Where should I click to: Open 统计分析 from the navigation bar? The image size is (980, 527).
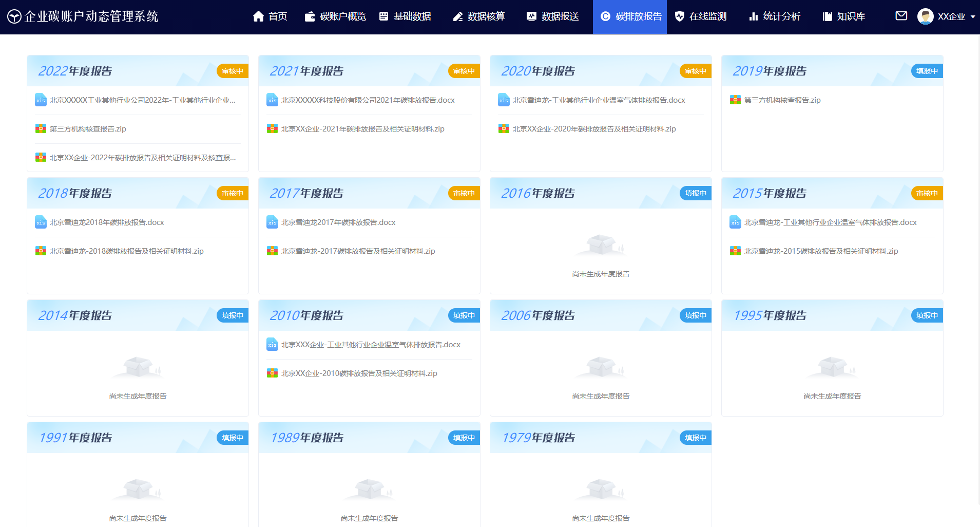[775, 17]
